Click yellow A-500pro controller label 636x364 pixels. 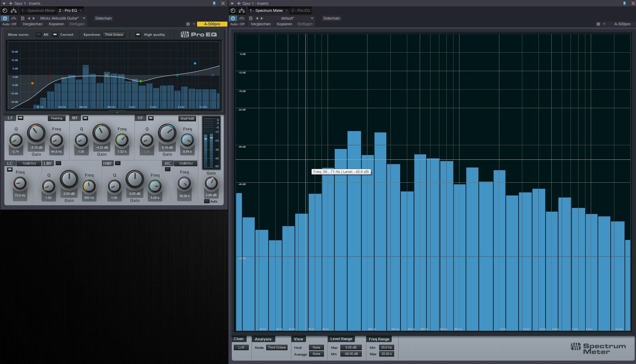coord(212,24)
